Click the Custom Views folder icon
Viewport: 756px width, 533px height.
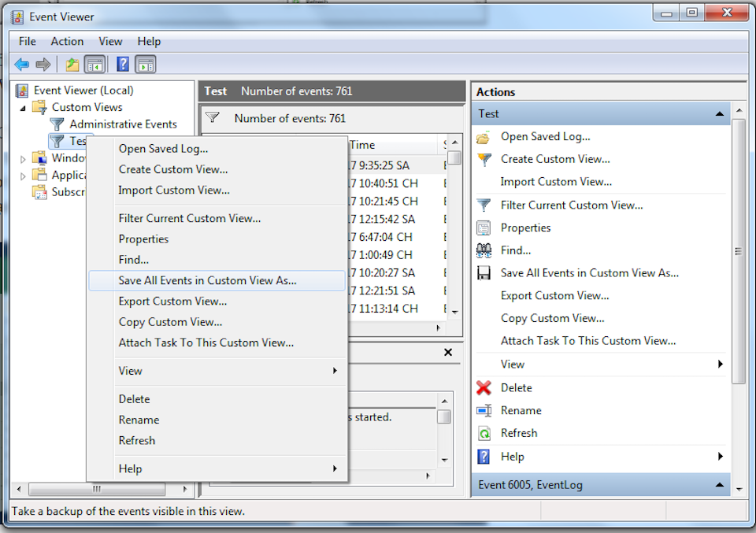39,106
